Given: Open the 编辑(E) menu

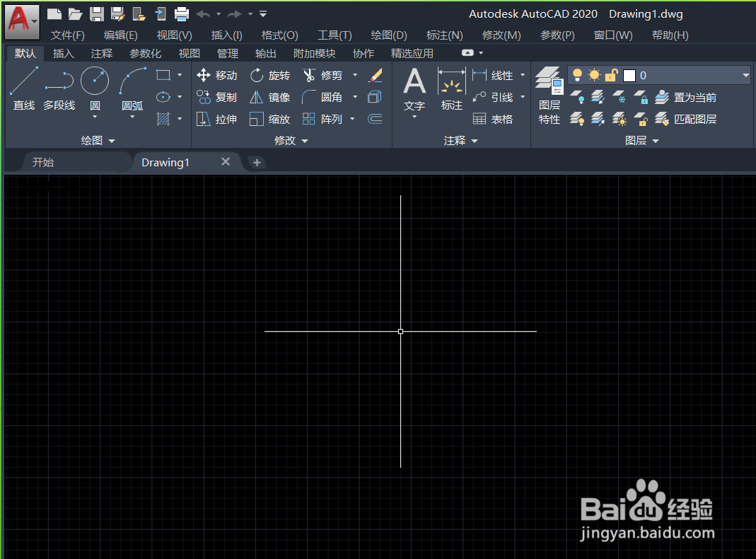Looking at the screenshot, I should 120,35.
